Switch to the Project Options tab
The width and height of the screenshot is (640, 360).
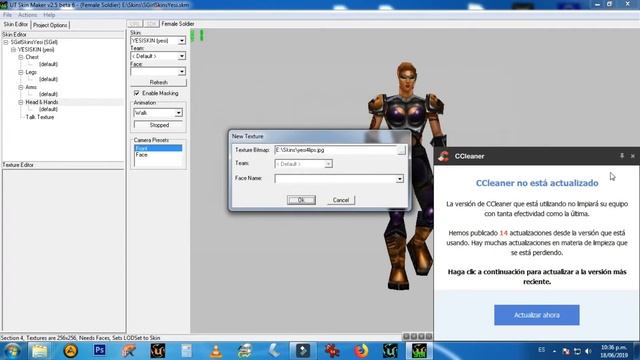50,25
